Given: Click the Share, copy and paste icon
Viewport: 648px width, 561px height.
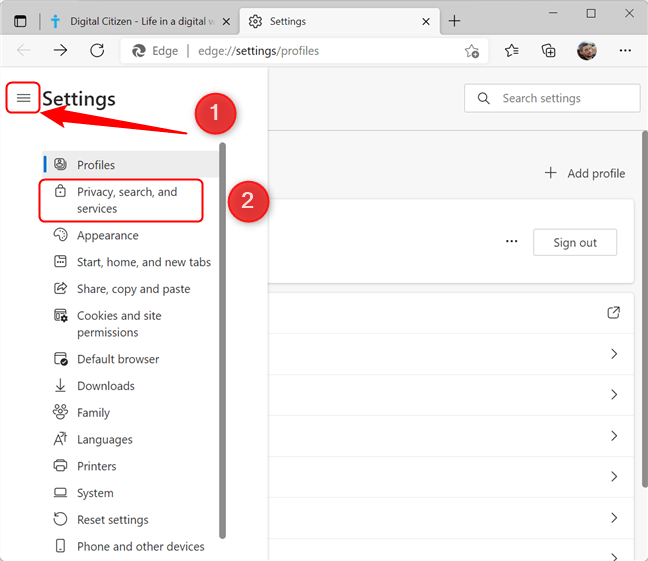Looking at the screenshot, I should (x=60, y=288).
